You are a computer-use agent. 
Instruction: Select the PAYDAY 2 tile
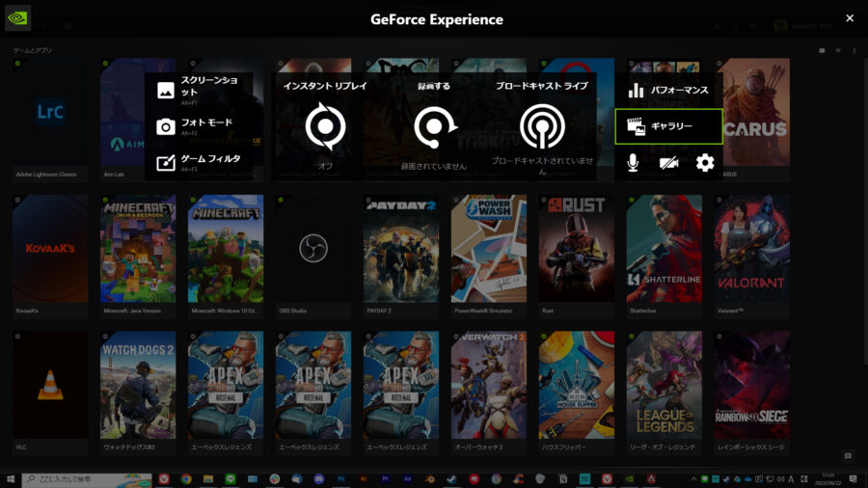(401, 256)
